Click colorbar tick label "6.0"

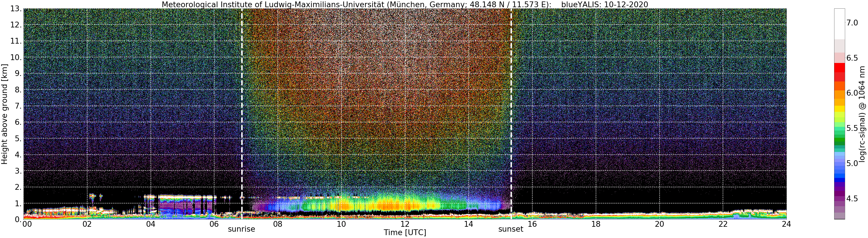(852, 93)
